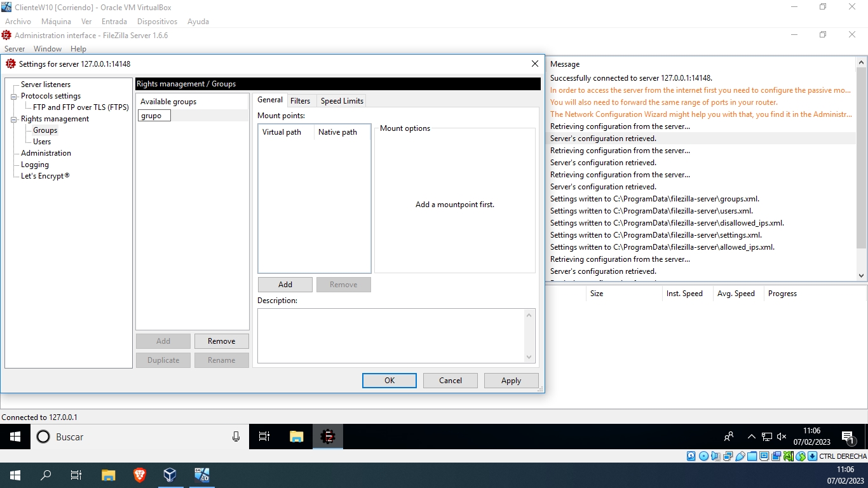Image resolution: width=868 pixels, height=488 pixels.
Task: Open VirtualBox Manager cube icon on host taskbar
Action: pyautogui.click(x=170, y=475)
